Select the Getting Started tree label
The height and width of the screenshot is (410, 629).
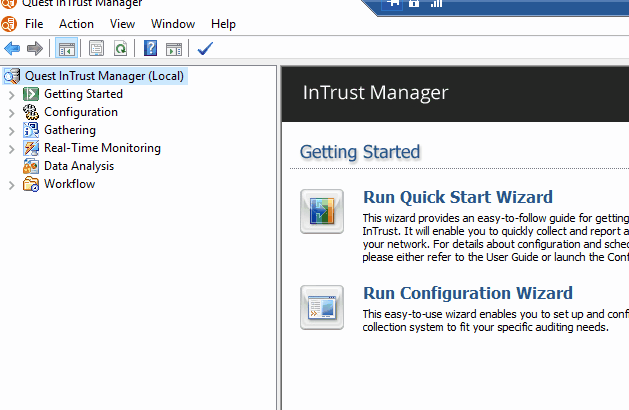(x=83, y=94)
